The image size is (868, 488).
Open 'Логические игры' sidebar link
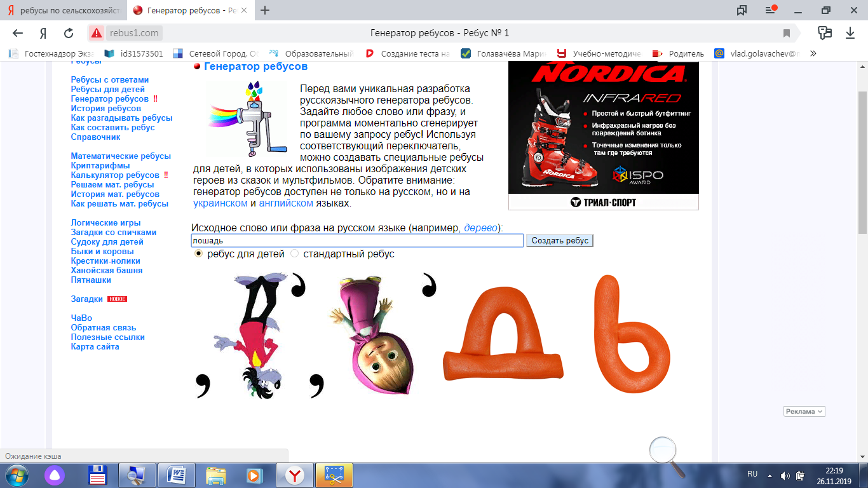tap(106, 223)
